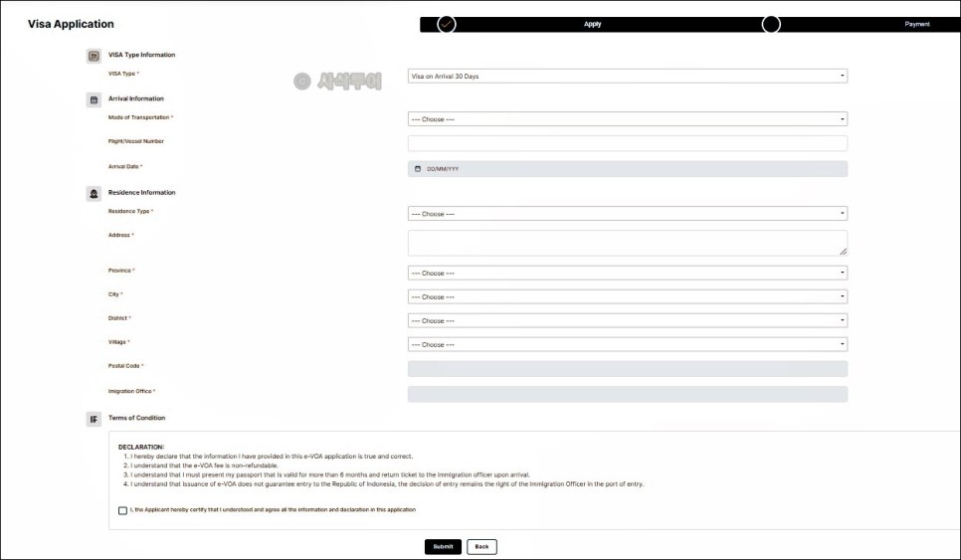The height and width of the screenshot is (560, 961).
Task: Submit the visa application form
Action: click(x=443, y=546)
